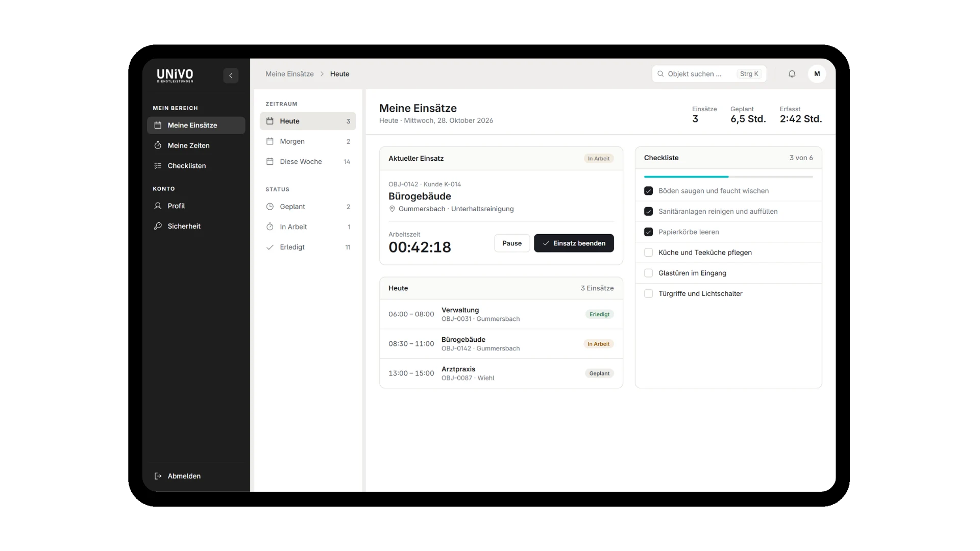Click the calendar icon next to Morgen

270,141
